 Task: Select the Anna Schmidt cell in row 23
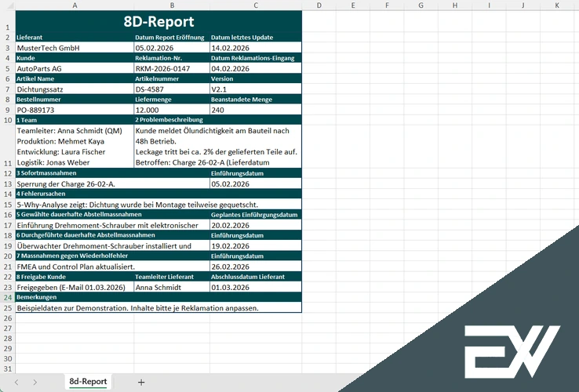(172, 287)
